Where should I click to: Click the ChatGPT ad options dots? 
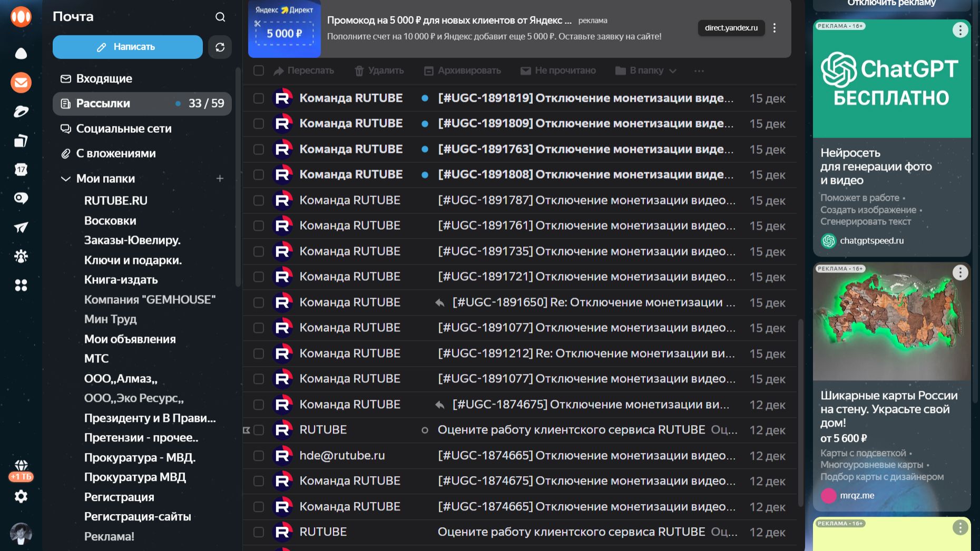click(x=960, y=30)
